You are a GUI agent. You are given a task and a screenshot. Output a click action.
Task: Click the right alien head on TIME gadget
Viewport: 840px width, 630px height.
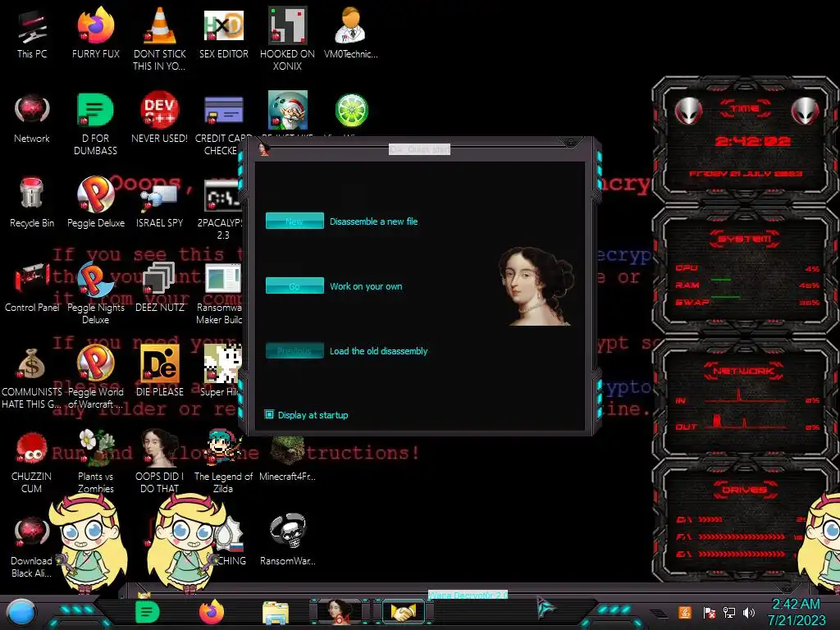pyautogui.click(x=806, y=112)
